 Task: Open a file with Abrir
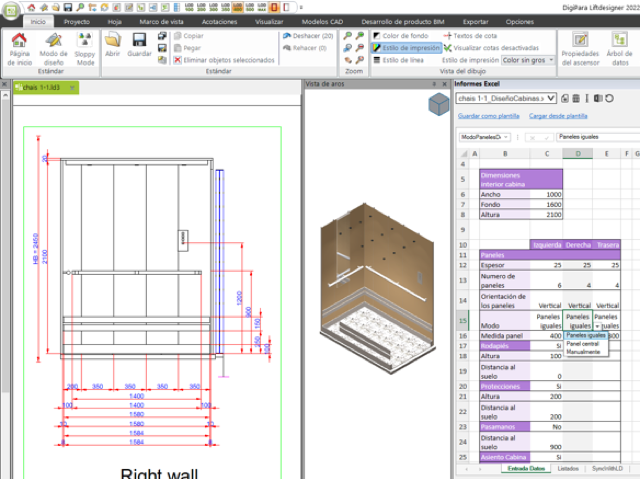point(112,45)
